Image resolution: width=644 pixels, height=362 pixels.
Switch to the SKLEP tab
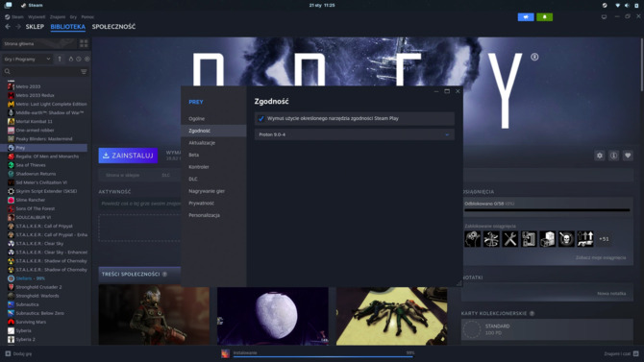coord(35,27)
